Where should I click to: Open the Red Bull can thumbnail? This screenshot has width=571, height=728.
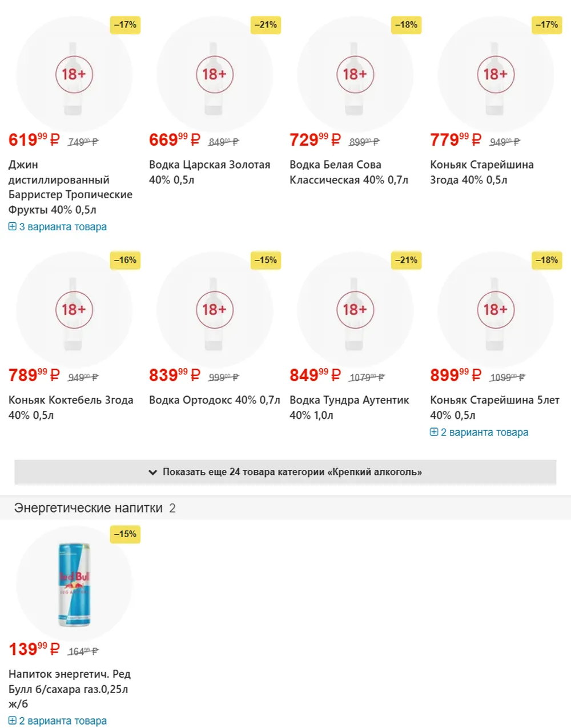[x=74, y=585]
